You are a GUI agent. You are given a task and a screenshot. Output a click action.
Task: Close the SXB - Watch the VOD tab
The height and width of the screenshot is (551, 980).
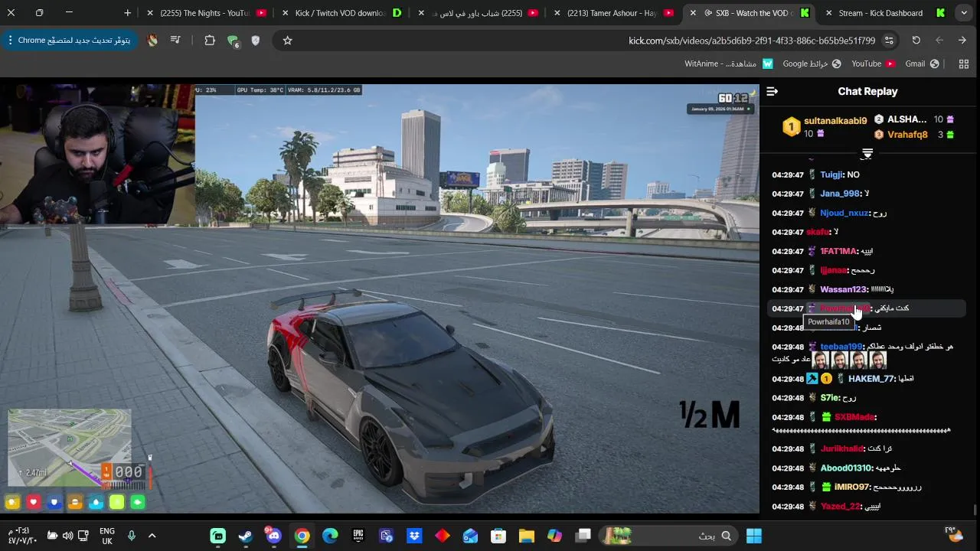tap(693, 13)
